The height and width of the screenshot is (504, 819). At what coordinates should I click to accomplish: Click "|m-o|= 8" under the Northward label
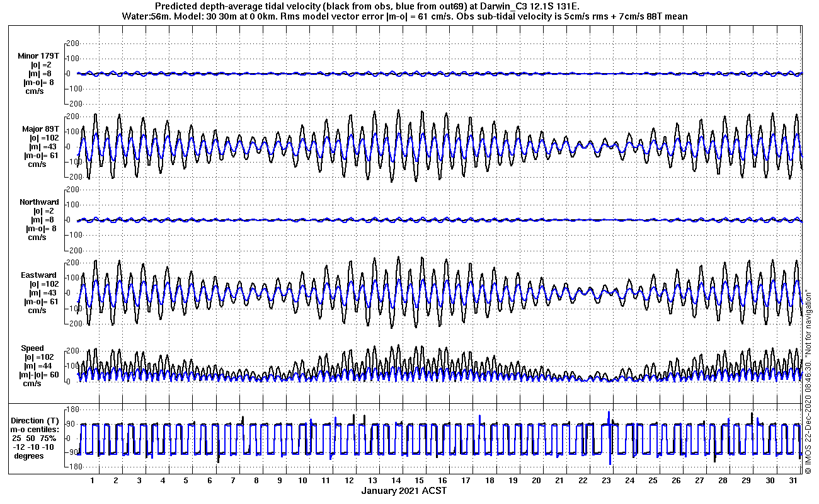40,229
